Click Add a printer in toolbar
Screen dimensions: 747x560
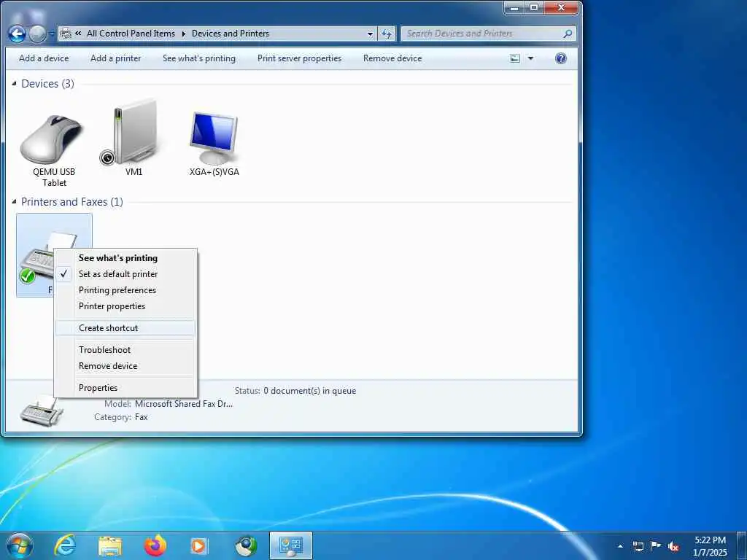tap(116, 58)
